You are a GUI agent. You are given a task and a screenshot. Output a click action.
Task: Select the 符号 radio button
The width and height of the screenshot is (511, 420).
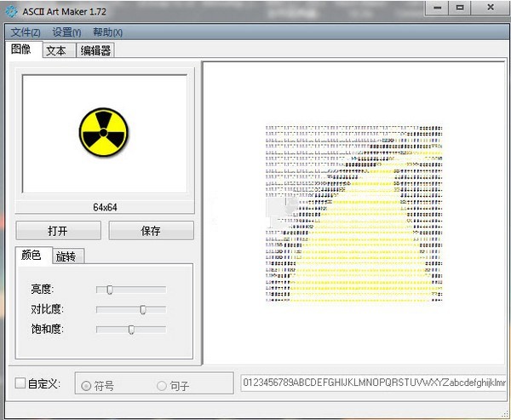[86, 386]
